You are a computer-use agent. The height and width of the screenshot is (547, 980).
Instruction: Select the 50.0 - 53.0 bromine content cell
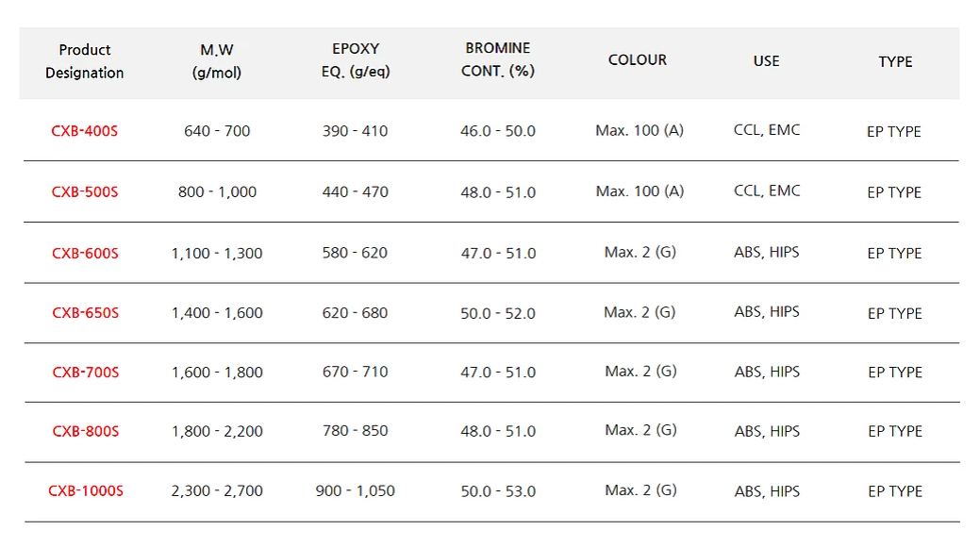point(498,491)
